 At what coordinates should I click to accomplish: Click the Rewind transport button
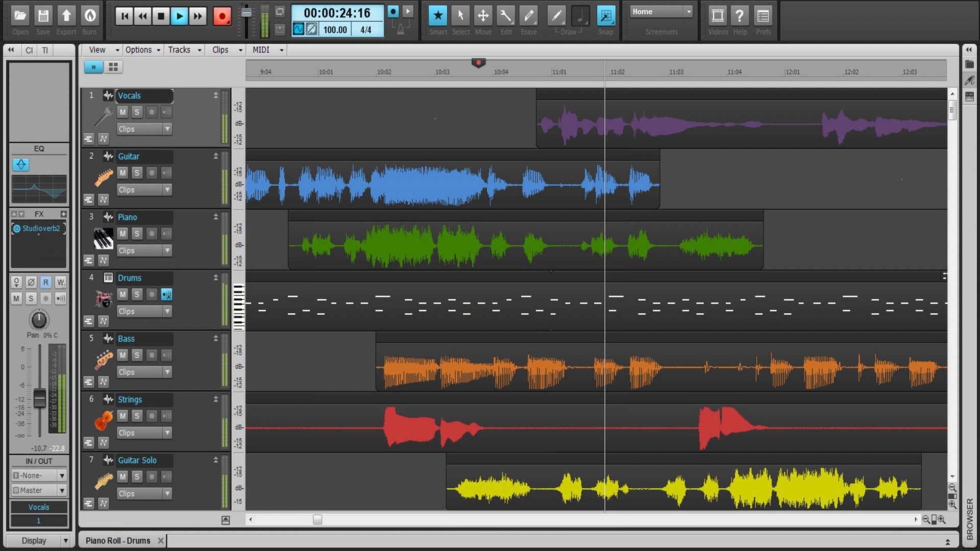click(142, 16)
